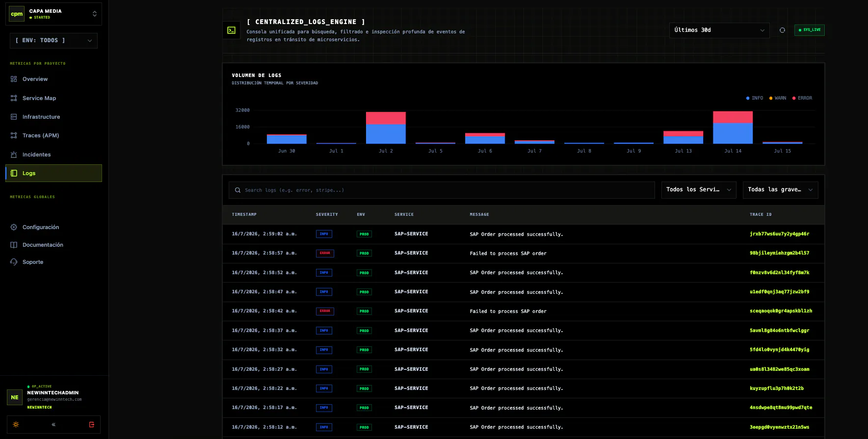Viewport: 868px width, 439px height.
Task: Select the Logs menu item
Action: pyautogui.click(x=53, y=173)
